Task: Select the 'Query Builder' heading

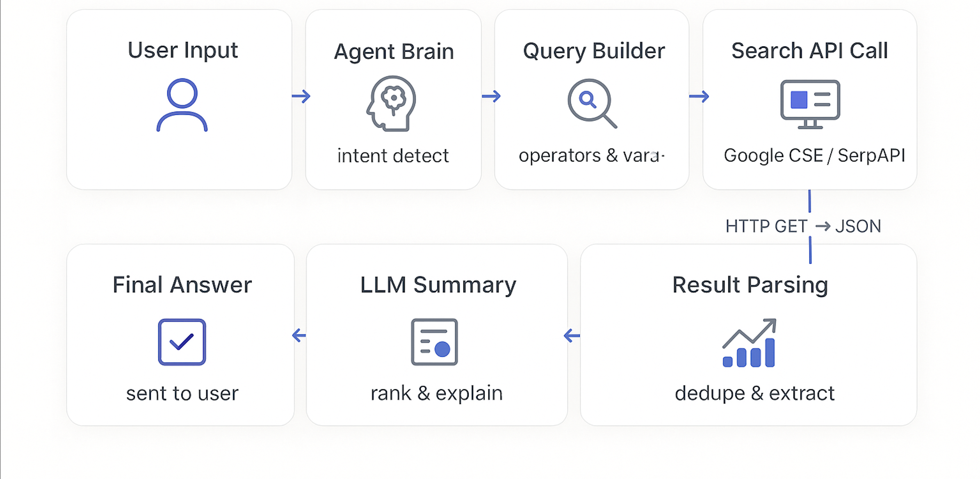Action: 594,52
